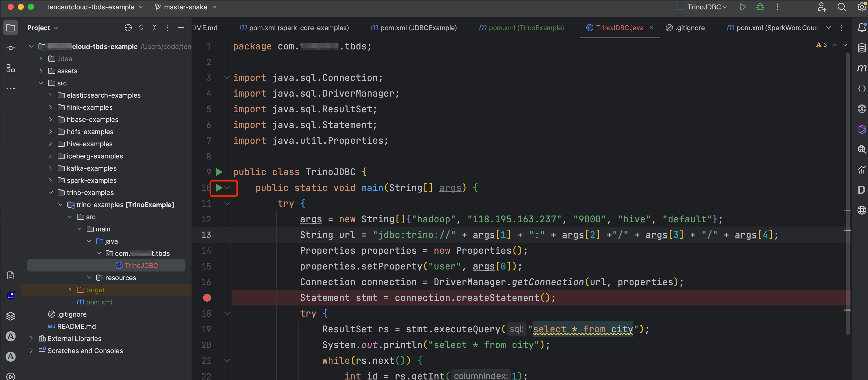Click the Debug bug icon in toolbar
The image size is (868, 380).
pos(760,7)
